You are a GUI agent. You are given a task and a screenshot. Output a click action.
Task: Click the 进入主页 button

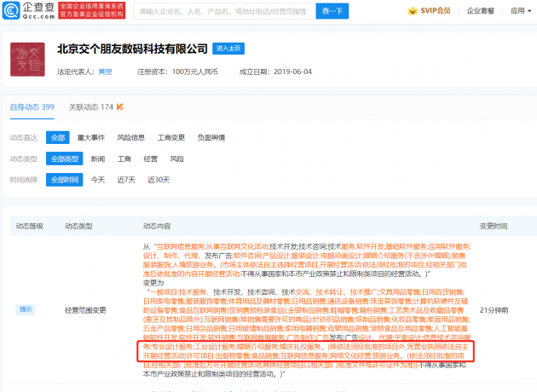228,49
